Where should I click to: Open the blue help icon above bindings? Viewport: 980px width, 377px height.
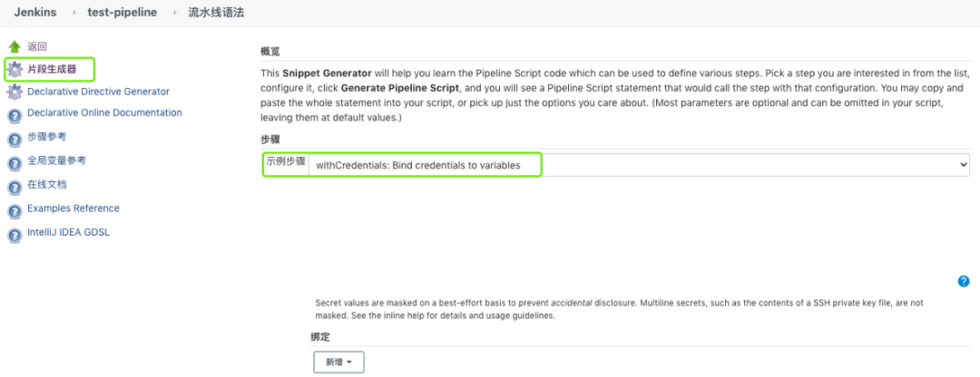964,281
